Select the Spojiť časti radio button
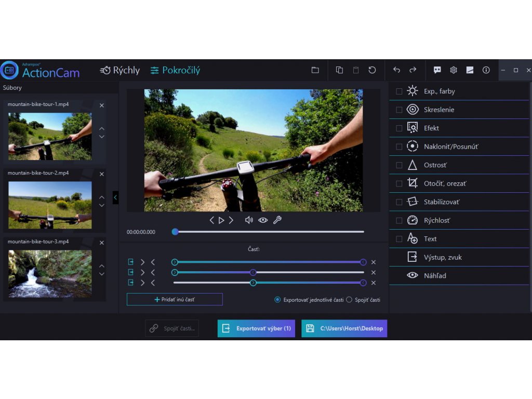The image size is (532, 399). tap(349, 300)
